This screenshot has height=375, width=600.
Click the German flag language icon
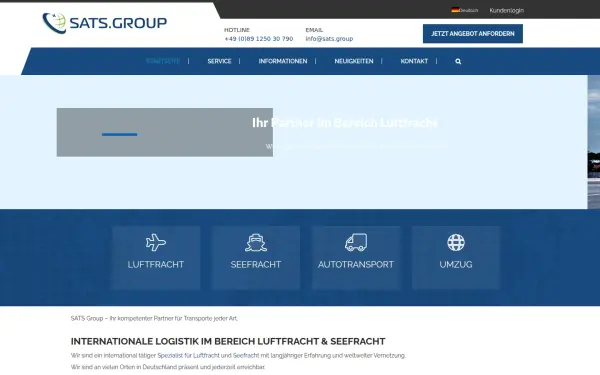[455, 10]
